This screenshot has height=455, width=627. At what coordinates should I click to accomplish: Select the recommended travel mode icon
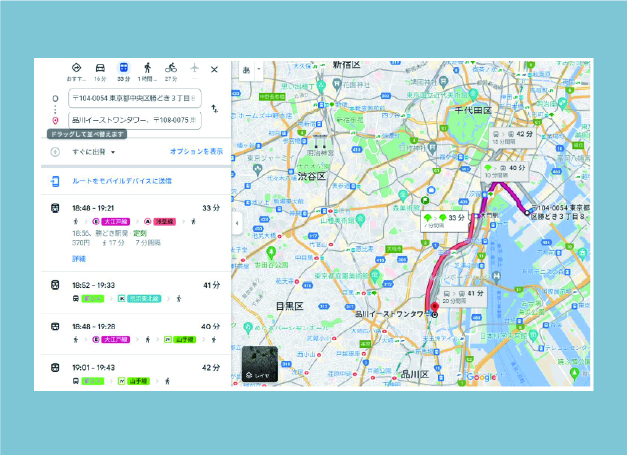coord(76,68)
